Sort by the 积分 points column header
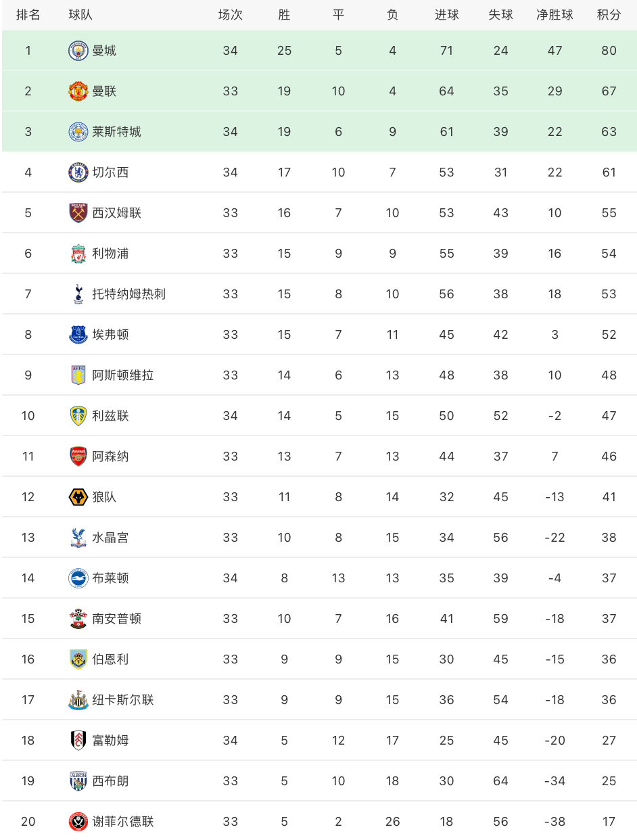This screenshot has width=637, height=840. (x=609, y=15)
